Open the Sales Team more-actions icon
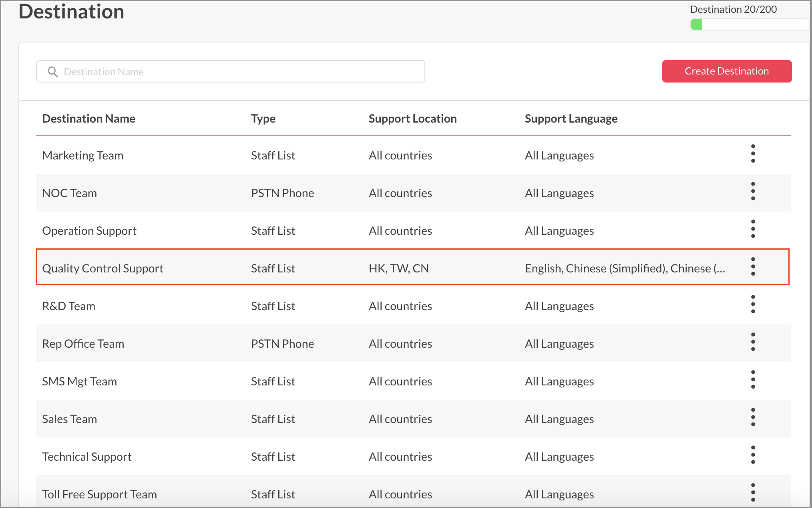The width and height of the screenshot is (812, 508). click(x=753, y=417)
